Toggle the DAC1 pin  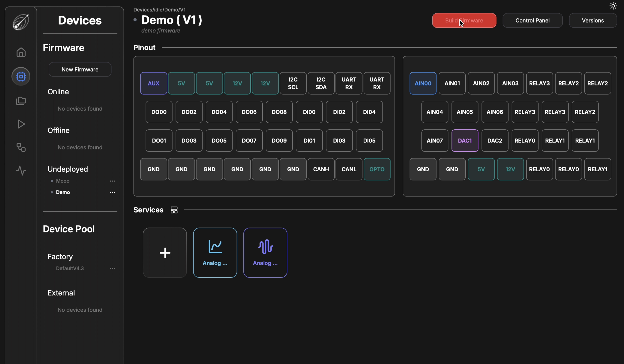(465, 141)
